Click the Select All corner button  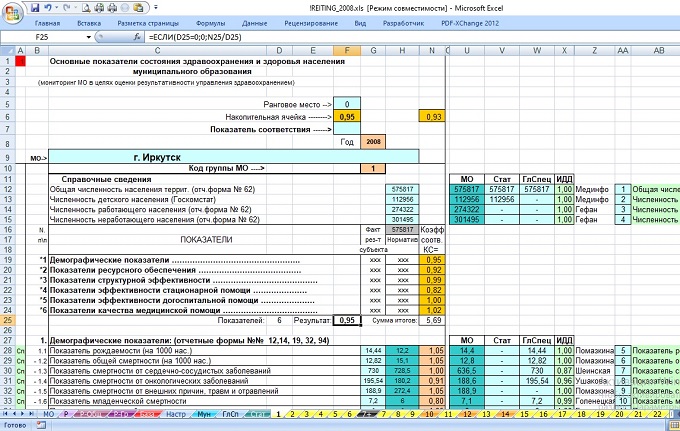pos(8,50)
